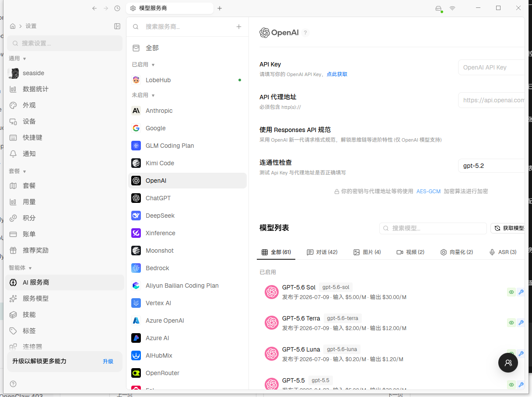Viewport: 532px width, 397px height.
Task: Click the 获取模型 fetch button
Action: (507, 228)
